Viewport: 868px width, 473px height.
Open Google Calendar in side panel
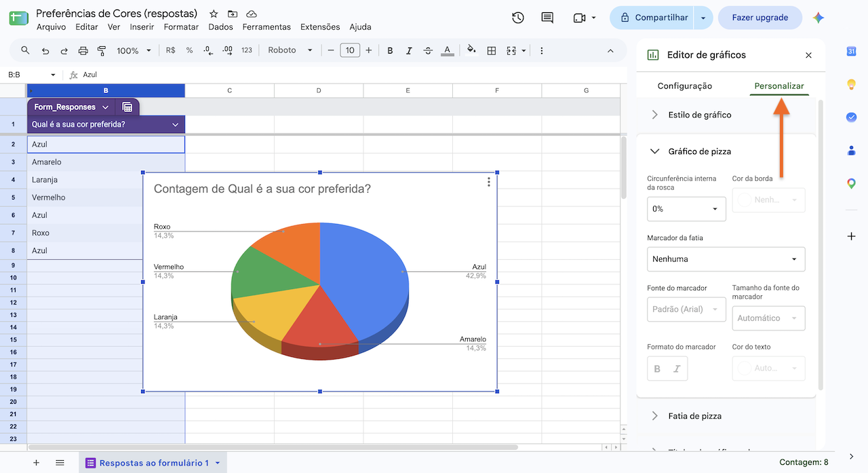(x=851, y=51)
